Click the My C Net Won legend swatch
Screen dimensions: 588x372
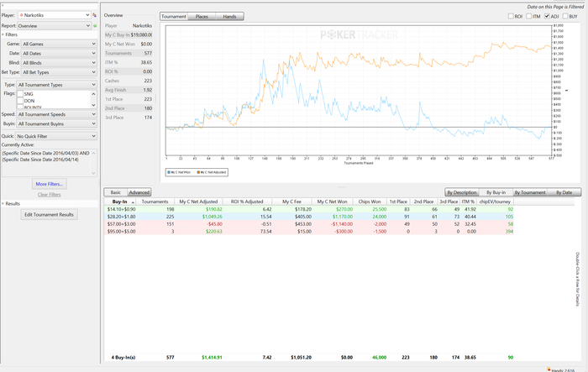(x=169, y=172)
